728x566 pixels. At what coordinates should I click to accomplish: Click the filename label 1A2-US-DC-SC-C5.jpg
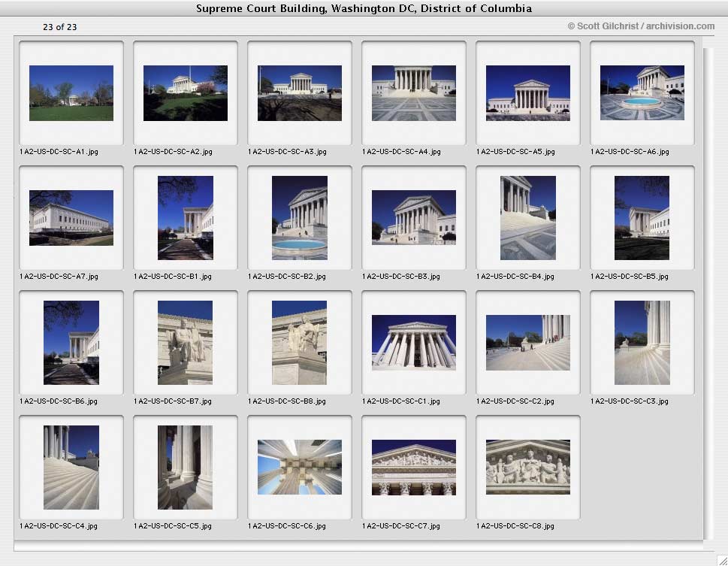click(x=173, y=526)
